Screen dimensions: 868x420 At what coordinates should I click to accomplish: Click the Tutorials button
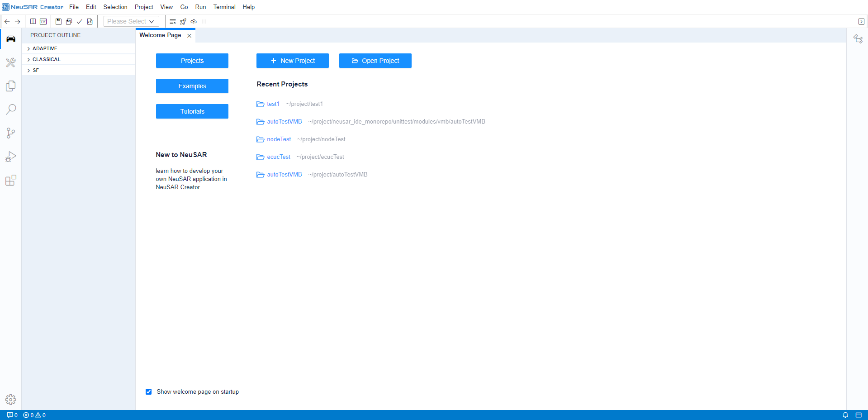point(192,111)
